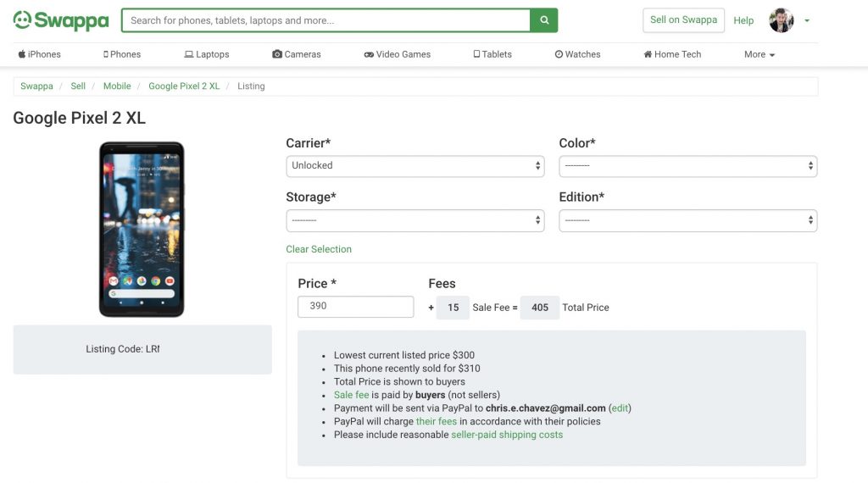The image size is (868, 483).
Task: Open the user profile avatar
Action: 781,20
